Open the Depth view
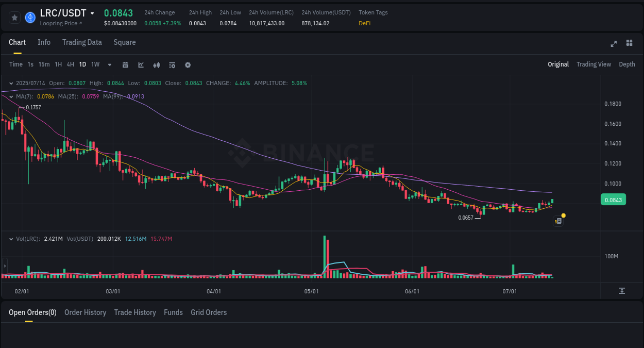This screenshot has height=348, width=644. pos(627,64)
